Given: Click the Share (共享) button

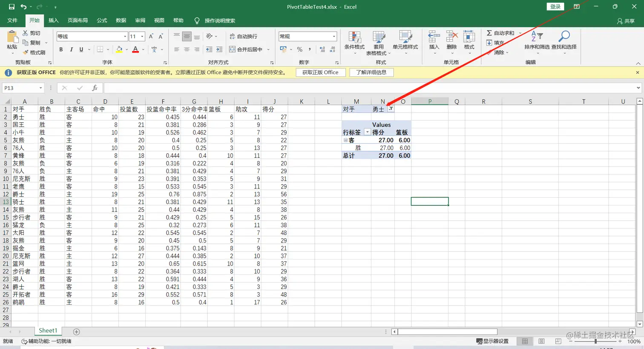Looking at the screenshot, I should (626, 20).
